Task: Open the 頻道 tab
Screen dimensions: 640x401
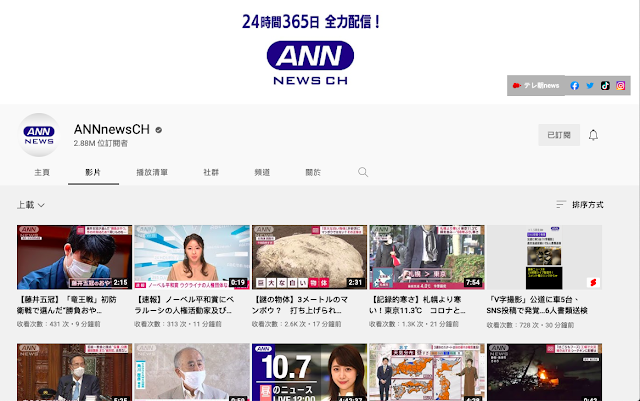Action: click(262, 172)
